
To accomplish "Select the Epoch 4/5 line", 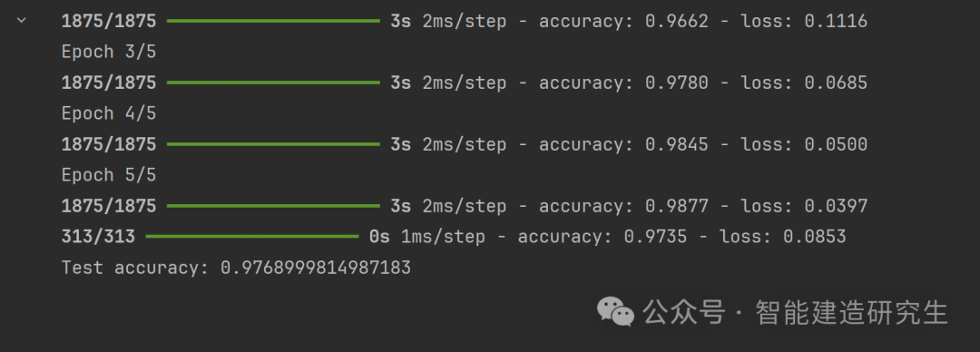I will point(109,113).
